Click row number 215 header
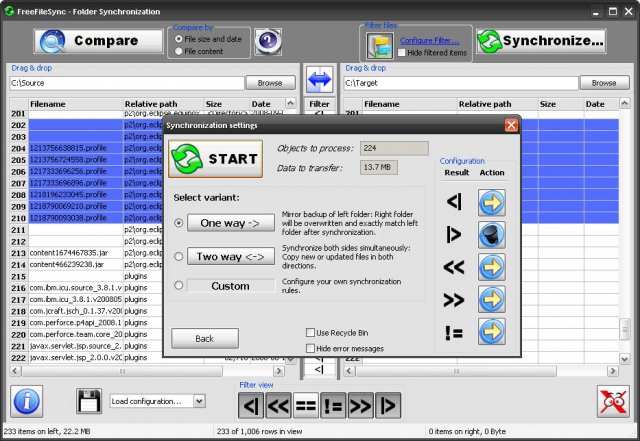This screenshot has height=441, width=640. (19, 276)
